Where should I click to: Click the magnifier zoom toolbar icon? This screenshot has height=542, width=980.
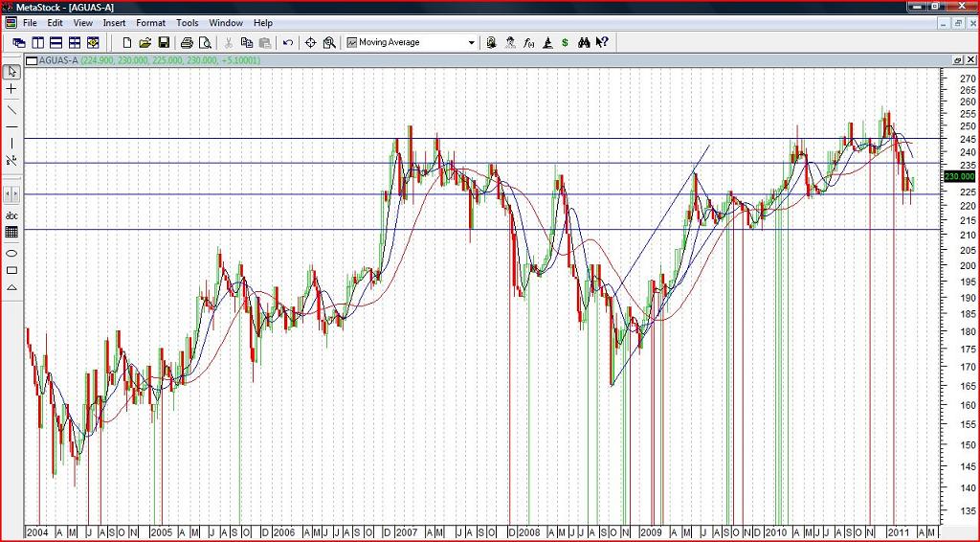click(x=329, y=42)
